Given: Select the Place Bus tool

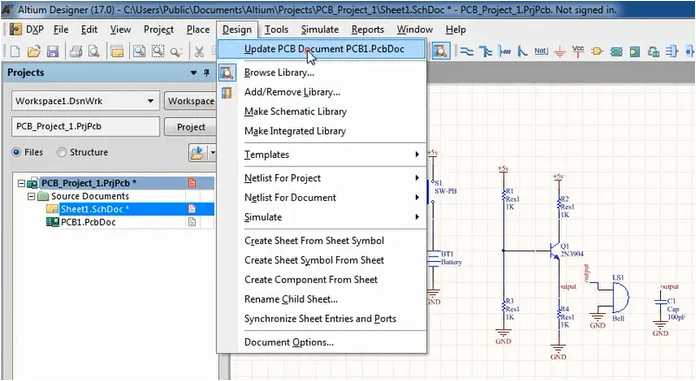Looking at the screenshot, I should point(485,52).
